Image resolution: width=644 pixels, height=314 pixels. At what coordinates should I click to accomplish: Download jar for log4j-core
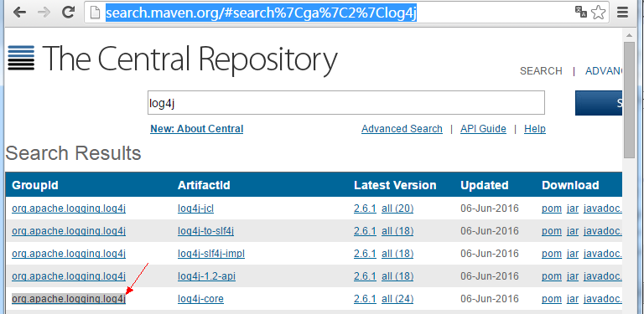coord(573,299)
